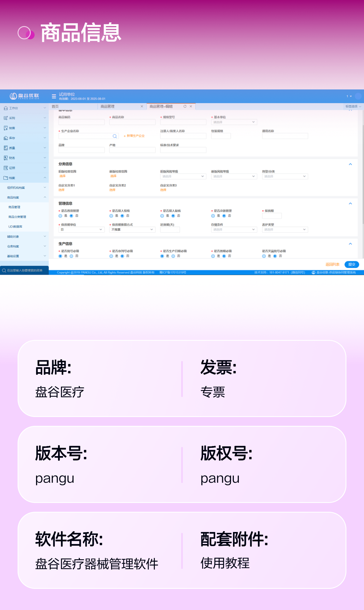
Task: Click the 库存 inventory icon in sidebar
Action: point(6,138)
